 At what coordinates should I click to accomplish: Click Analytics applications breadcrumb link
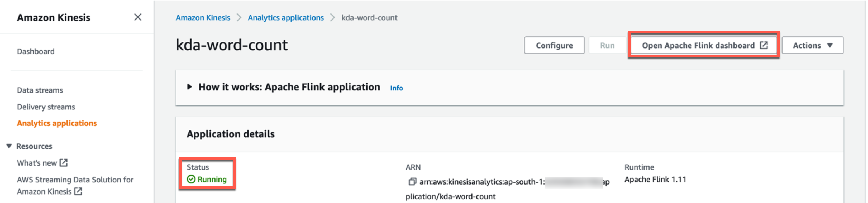coord(286,18)
